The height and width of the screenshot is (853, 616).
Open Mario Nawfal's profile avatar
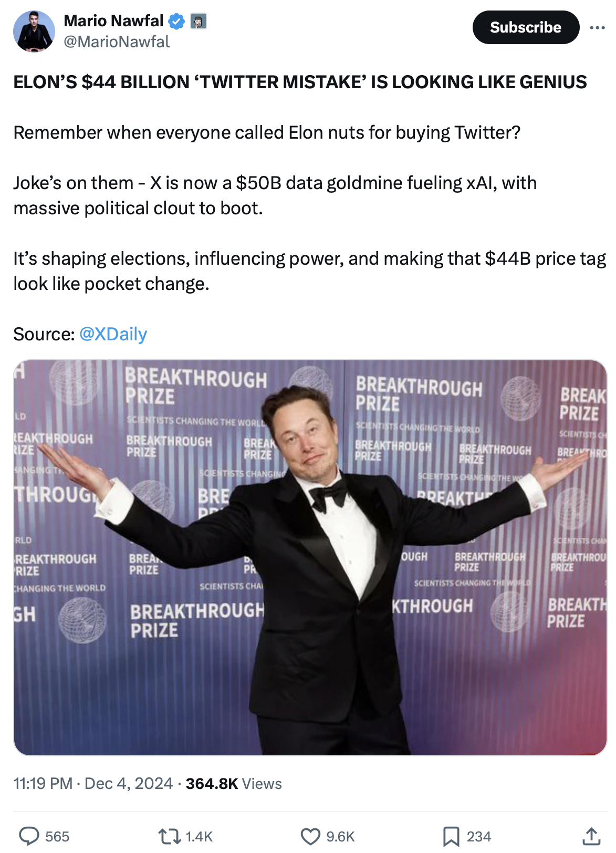34,31
